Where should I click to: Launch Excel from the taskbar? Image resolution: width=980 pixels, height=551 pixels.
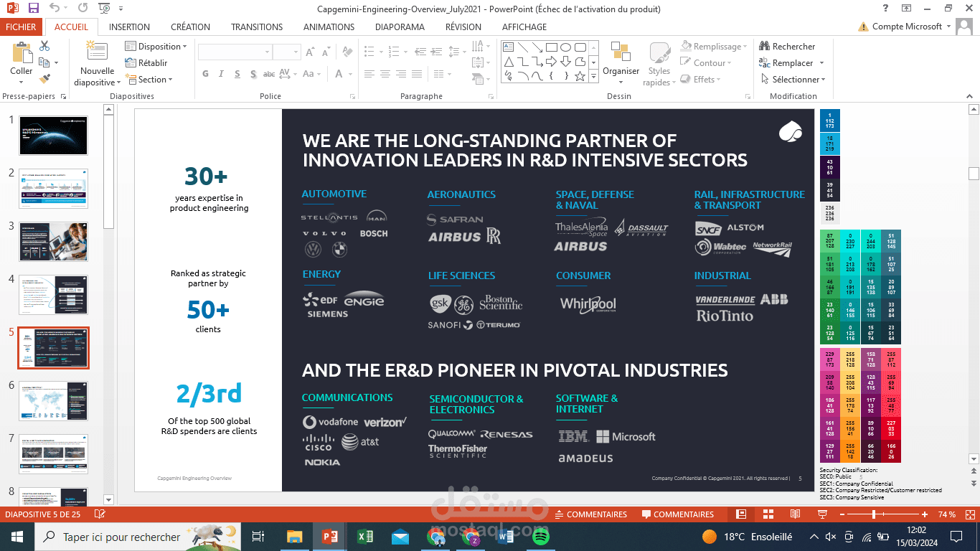coord(365,537)
